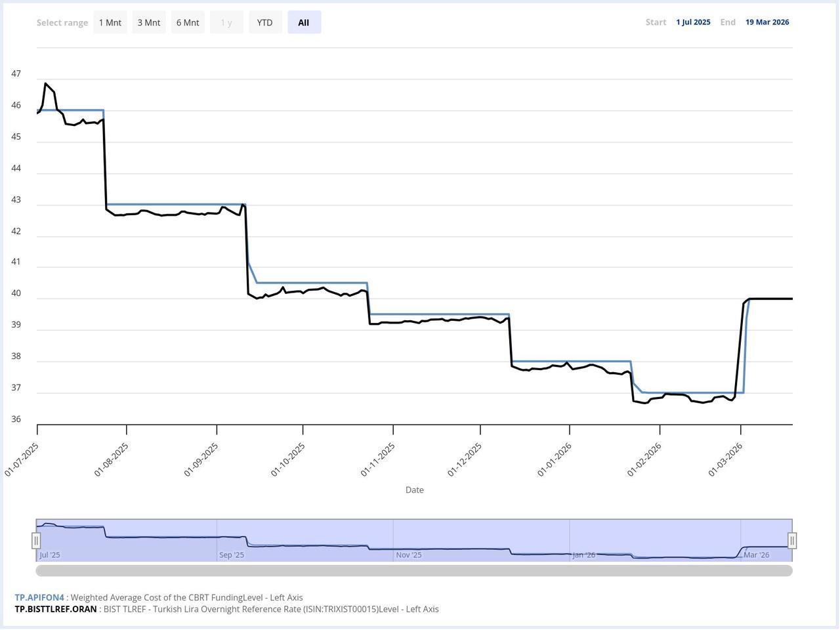Open the Start date showing 1 Jul 2025
The width and height of the screenshot is (840, 630).
point(693,22)
